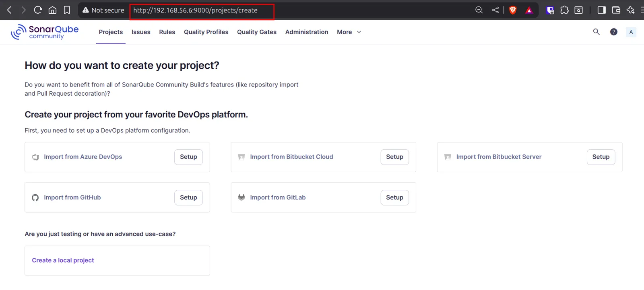644x290 pixels.
Task: Click Setup for Bitbucket Cloud import
Action: 395,157
